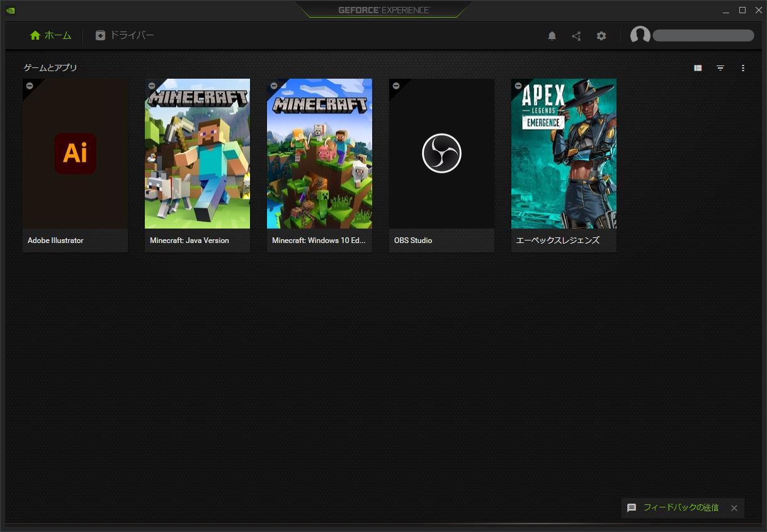The image size is (767, 532).
Task: Click the ゲームとアプリ heading
Action: click(x=50, y=67)
